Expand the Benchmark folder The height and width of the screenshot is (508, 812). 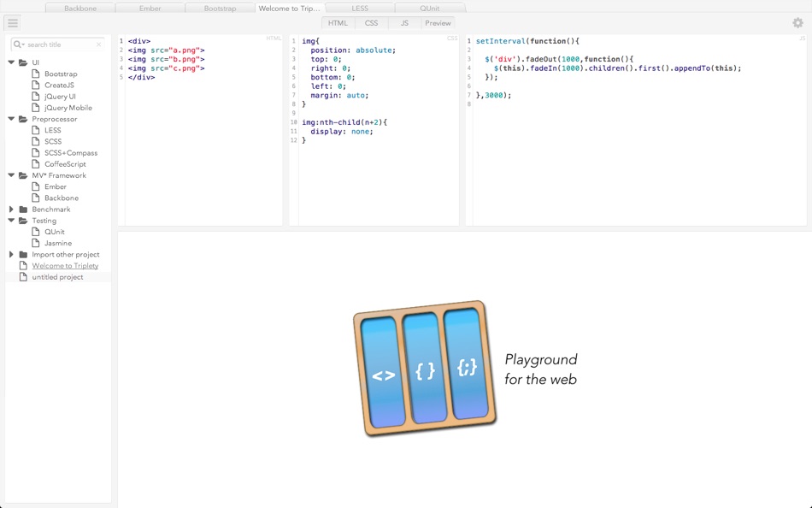tap(11, 210)
